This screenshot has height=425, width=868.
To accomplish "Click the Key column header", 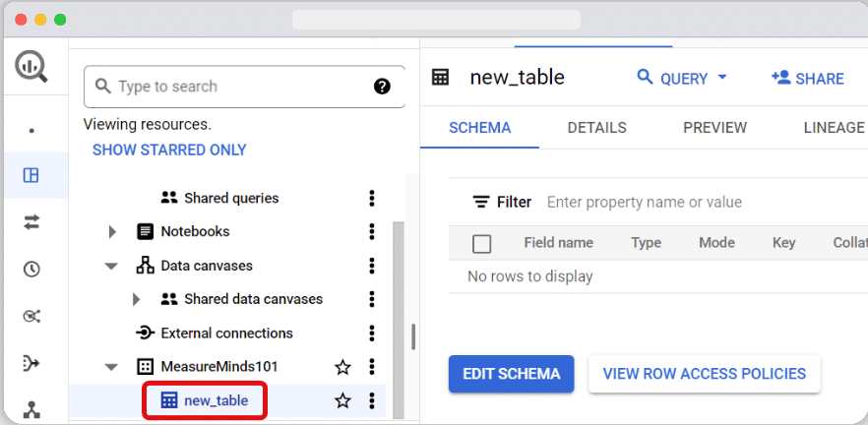I will 783,243.
